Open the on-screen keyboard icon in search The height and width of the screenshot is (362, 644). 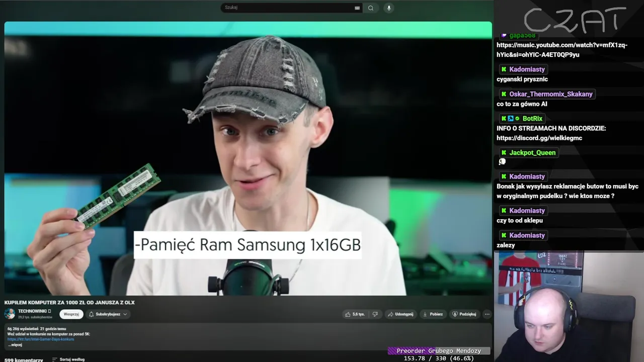pos(357,8)
